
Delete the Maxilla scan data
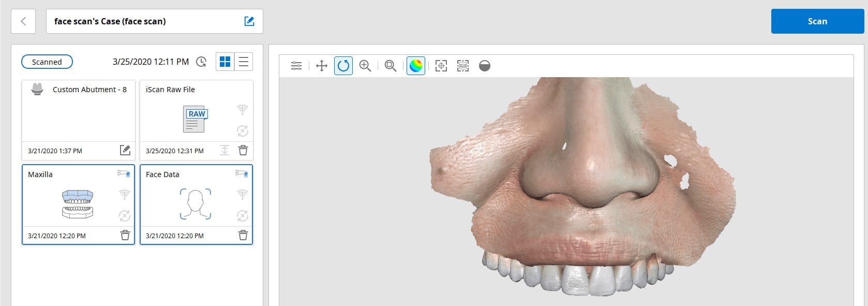(x=125, y=235)
